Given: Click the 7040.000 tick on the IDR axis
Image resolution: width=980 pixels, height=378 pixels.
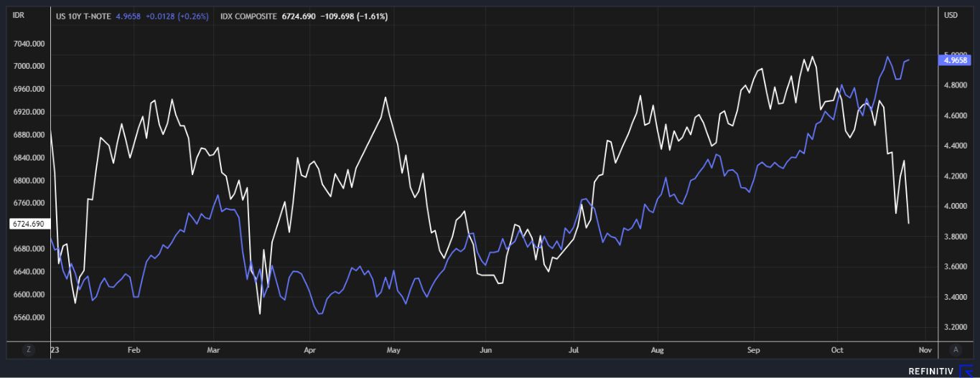Looking at the screenshot, I should 29,43.
